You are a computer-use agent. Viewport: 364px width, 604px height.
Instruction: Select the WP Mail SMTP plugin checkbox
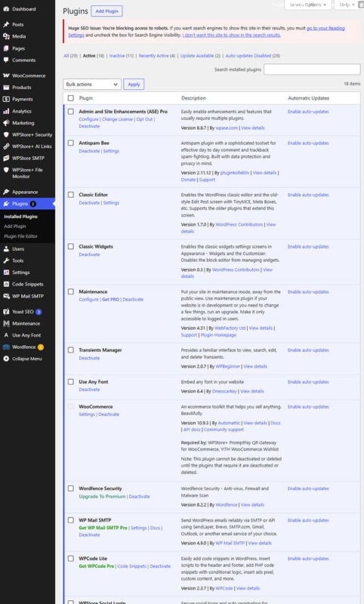click(x=71, y=520)
